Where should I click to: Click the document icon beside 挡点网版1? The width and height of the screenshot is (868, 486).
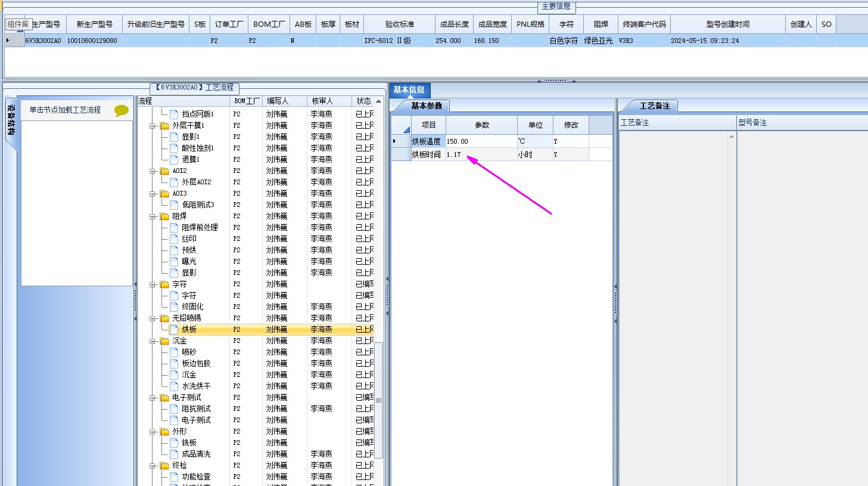174,114
